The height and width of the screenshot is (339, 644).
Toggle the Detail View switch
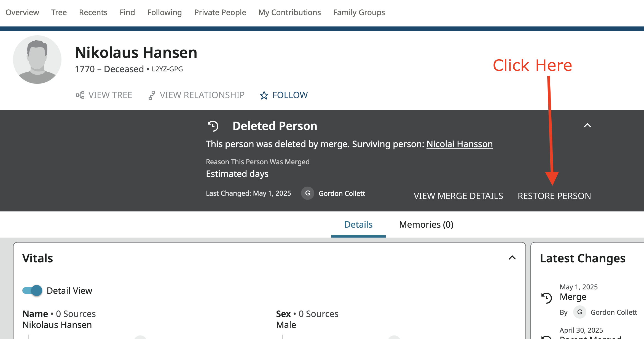(32, 290)
